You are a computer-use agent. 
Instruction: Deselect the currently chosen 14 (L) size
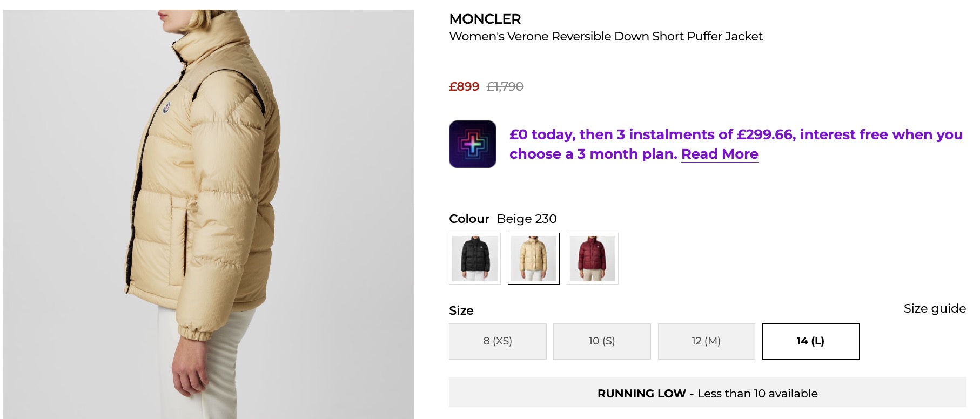(810, 341)
